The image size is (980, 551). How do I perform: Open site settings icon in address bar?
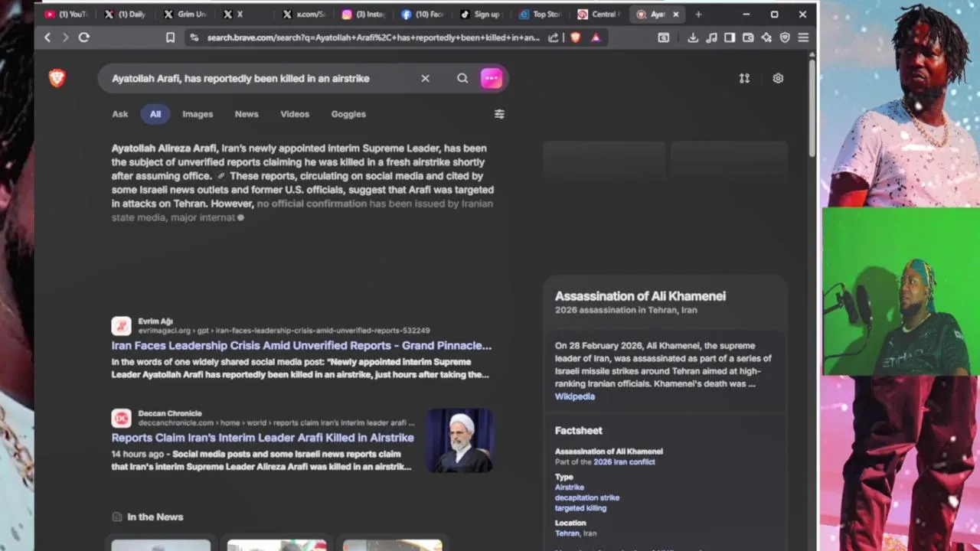(x=194, y=37)
